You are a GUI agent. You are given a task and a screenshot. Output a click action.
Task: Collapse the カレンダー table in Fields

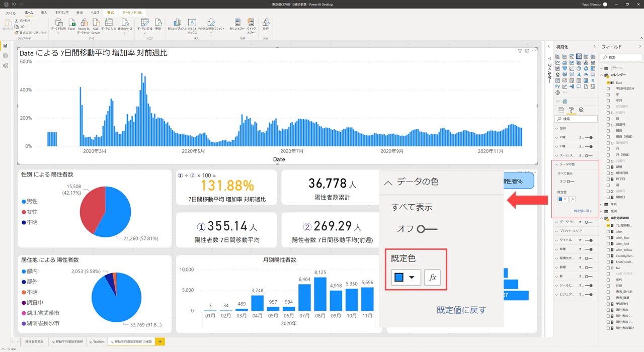point(602,75)
